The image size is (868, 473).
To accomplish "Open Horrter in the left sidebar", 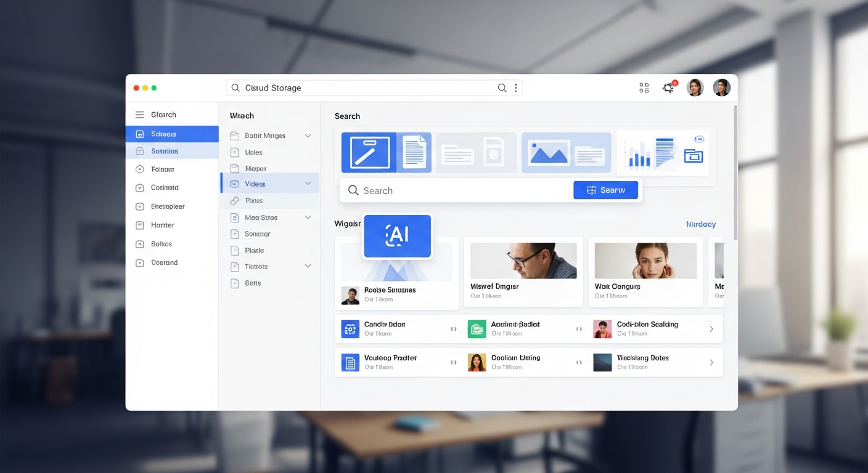I will click(x=163, y=225).
